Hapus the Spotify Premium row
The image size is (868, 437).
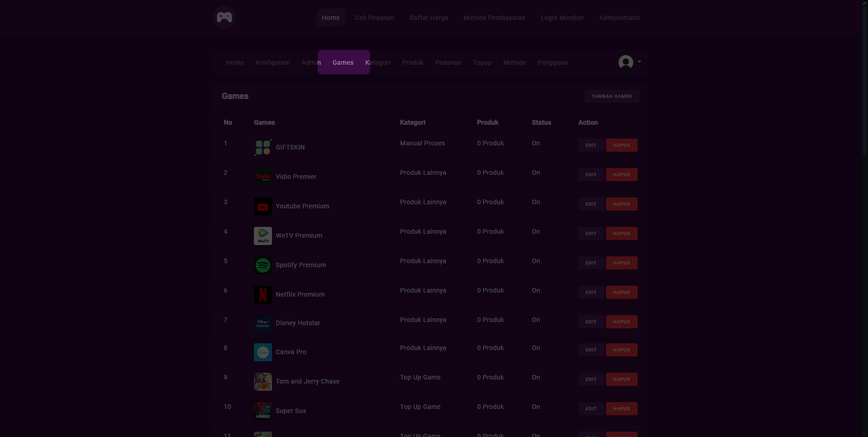point(621,263)
